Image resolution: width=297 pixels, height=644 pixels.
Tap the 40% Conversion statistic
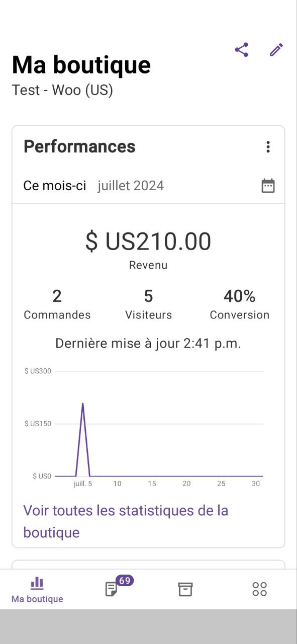(x=240, y=304)
